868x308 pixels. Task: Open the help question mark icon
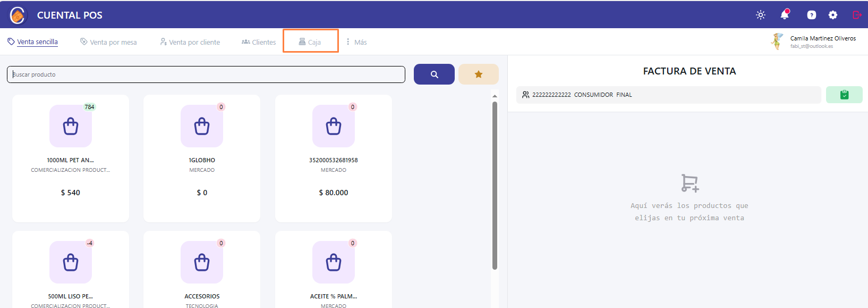click(811, 15)
